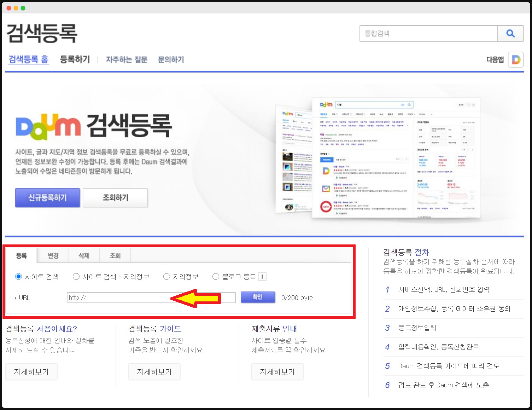
Task: Click the 검색등록 가이드 heading
Action: 155,329
